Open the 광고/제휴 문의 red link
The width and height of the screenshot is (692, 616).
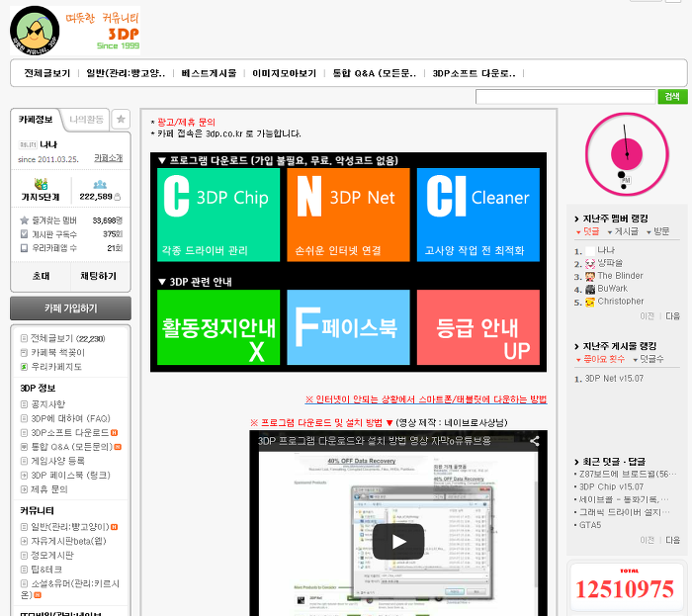coord(186,123)
